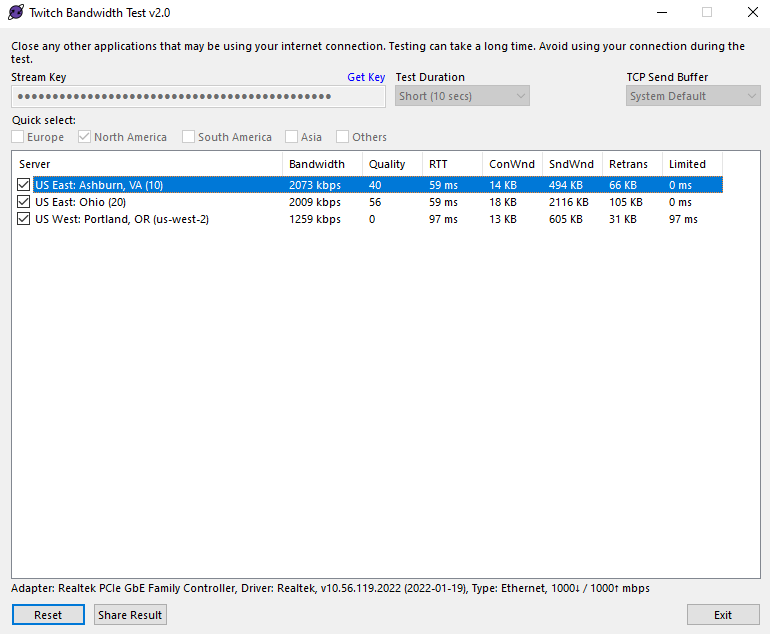
Task: Click the Adapter info status line
Action: pyautogui.click(x=330, y=588)
